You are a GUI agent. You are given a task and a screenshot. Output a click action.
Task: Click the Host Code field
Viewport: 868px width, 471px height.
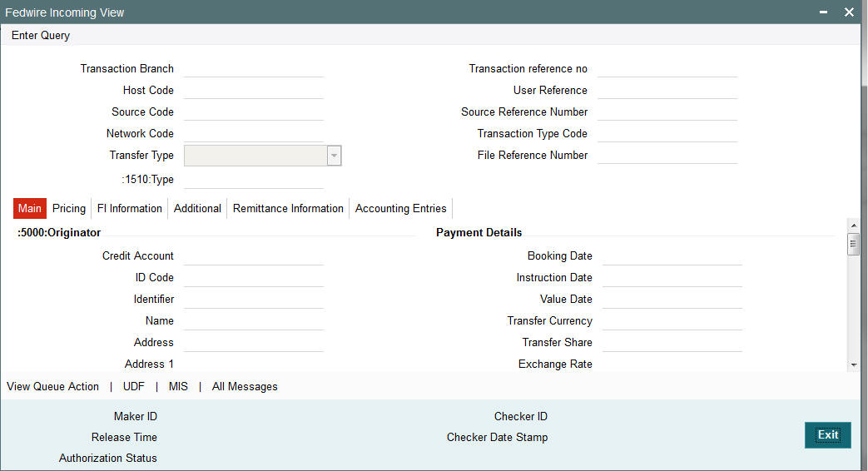click(254, 91)
